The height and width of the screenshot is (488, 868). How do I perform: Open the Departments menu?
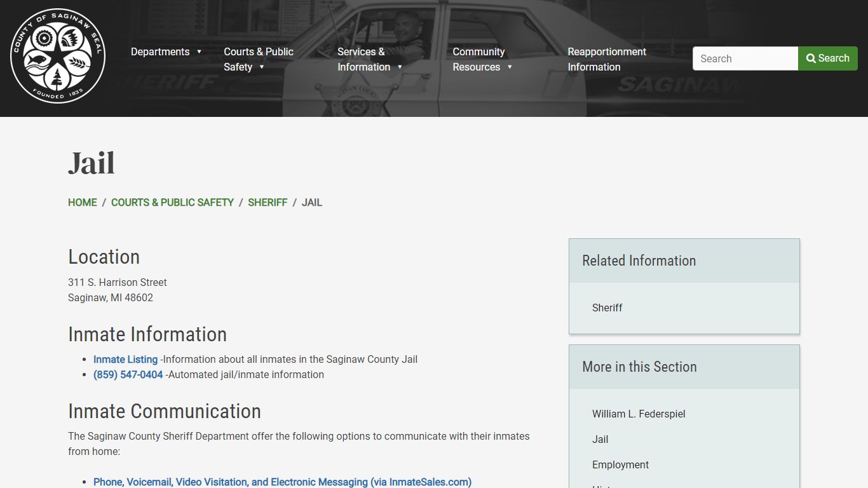coord(160,51)
